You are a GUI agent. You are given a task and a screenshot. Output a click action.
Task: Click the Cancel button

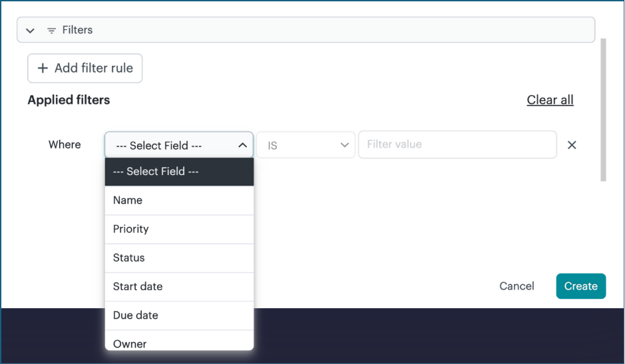tap(517, 286)
